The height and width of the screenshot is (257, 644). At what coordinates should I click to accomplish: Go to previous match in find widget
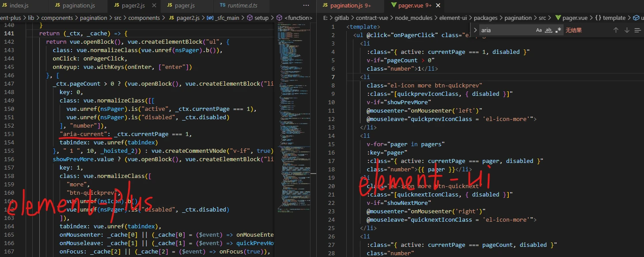616,30
